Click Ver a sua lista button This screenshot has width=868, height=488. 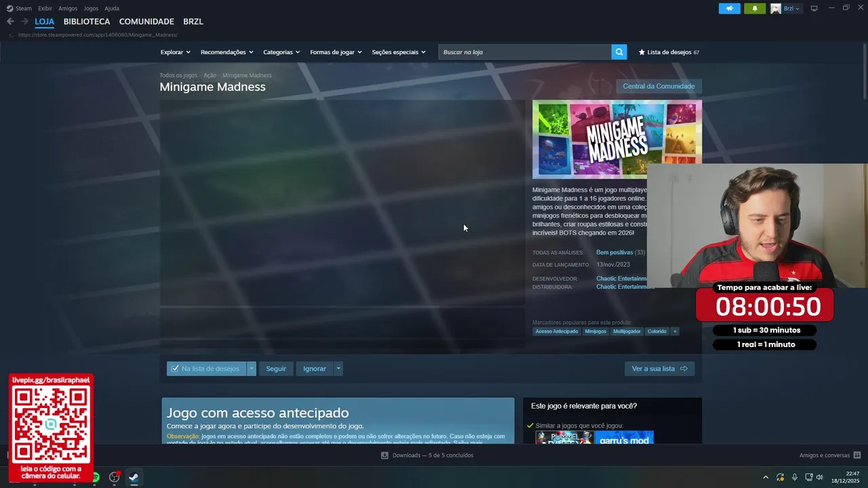pyautogui.click(x=659, y=369)
